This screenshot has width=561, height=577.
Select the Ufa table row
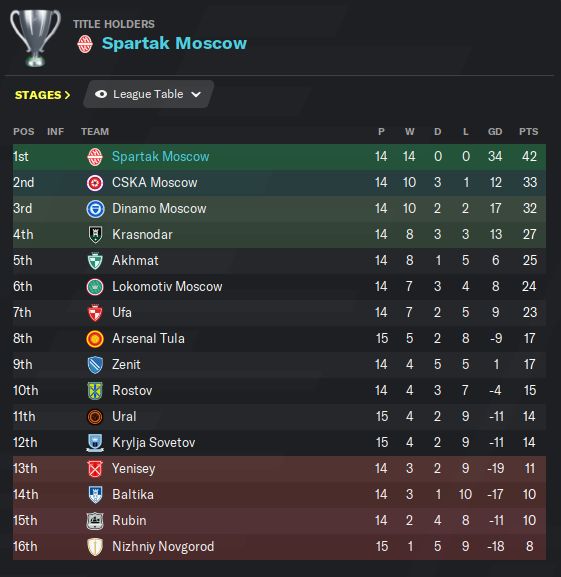point(279,313)
